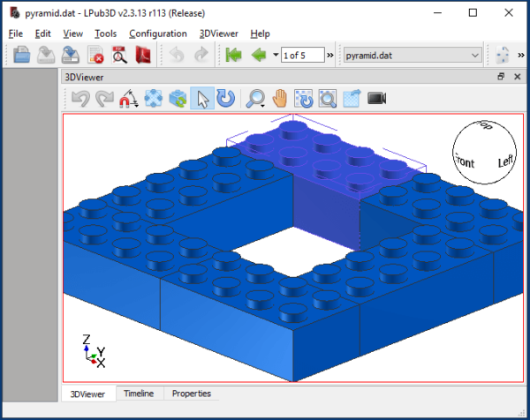
Task: Expand navigation toolbar overflow chevron
Action: pyautogui.click(x=330, y=55)
